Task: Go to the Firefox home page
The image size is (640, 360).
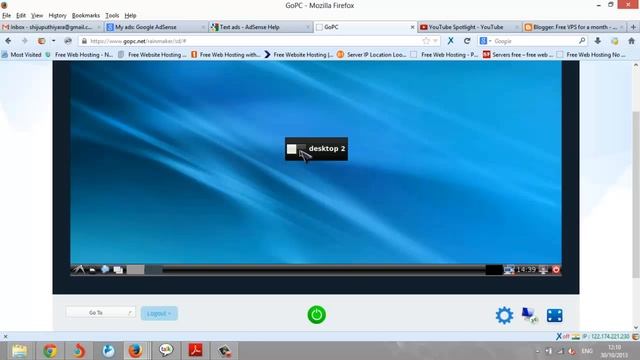Action: coord(631,41)
